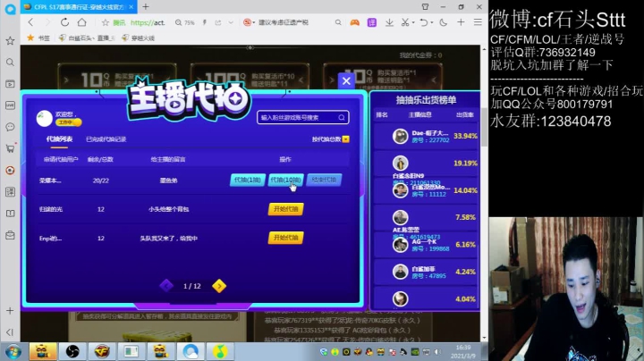Open the sidebar shopping cart icon
This screenshot has height=361, width=644.
10,148
